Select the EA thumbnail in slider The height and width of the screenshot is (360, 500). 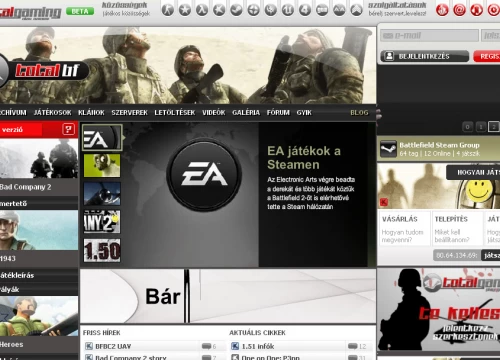102,138
